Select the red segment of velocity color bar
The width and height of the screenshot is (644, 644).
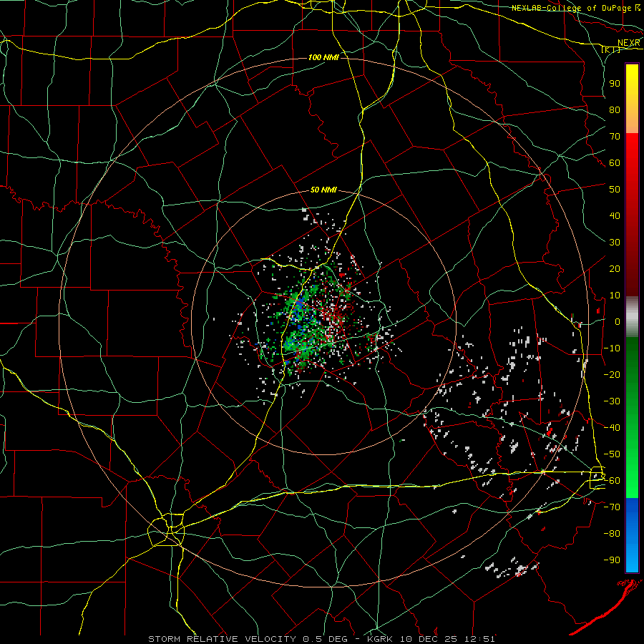pyautogui.click(x=632, y=215)
